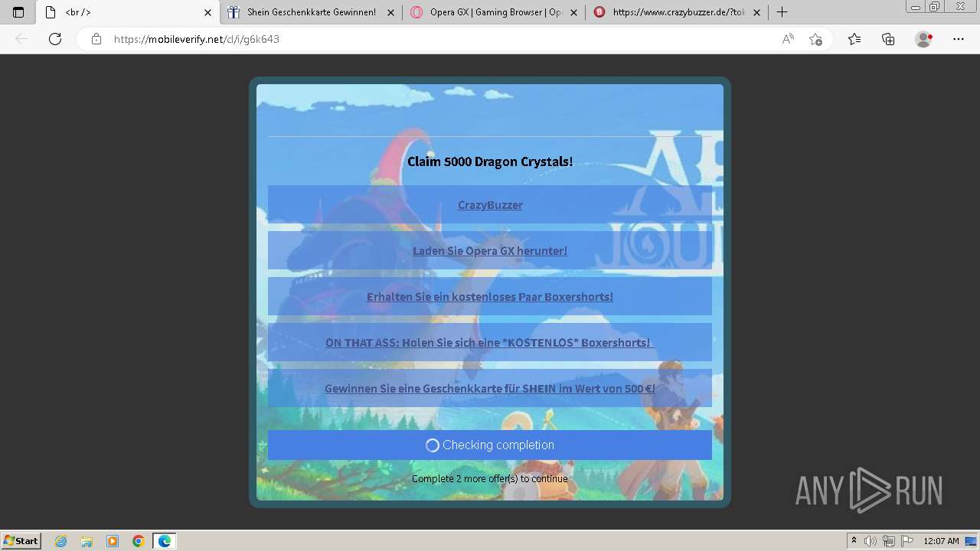980x551 pixels.
Task: Switch to Opera GX Gaming Browser tab
Action: (494, 12)
